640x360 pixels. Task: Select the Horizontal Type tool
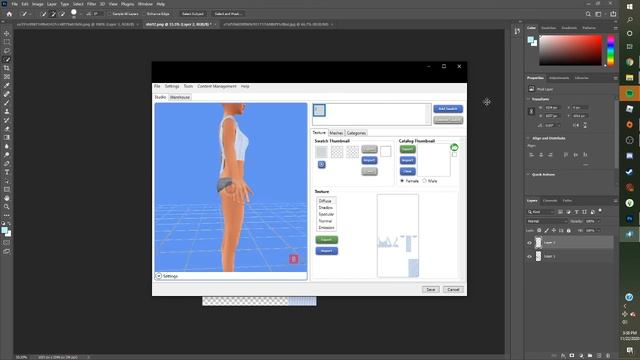(x=7, y=172)
